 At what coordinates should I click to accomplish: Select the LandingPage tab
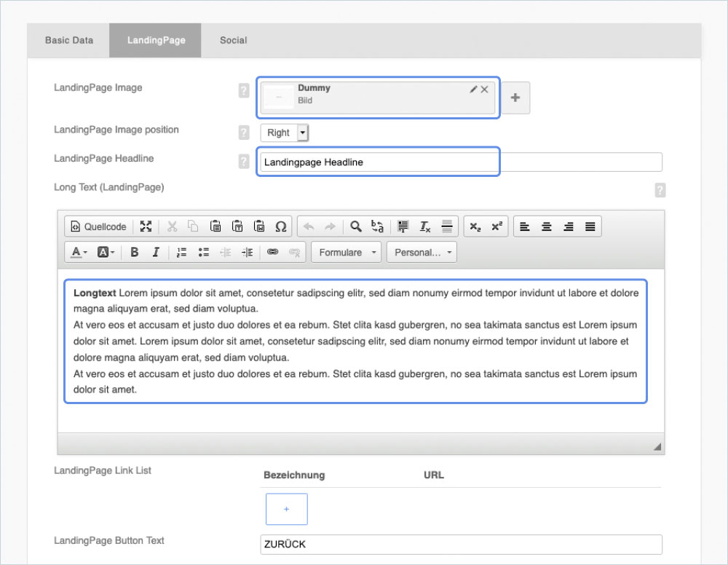click(156, 40)
